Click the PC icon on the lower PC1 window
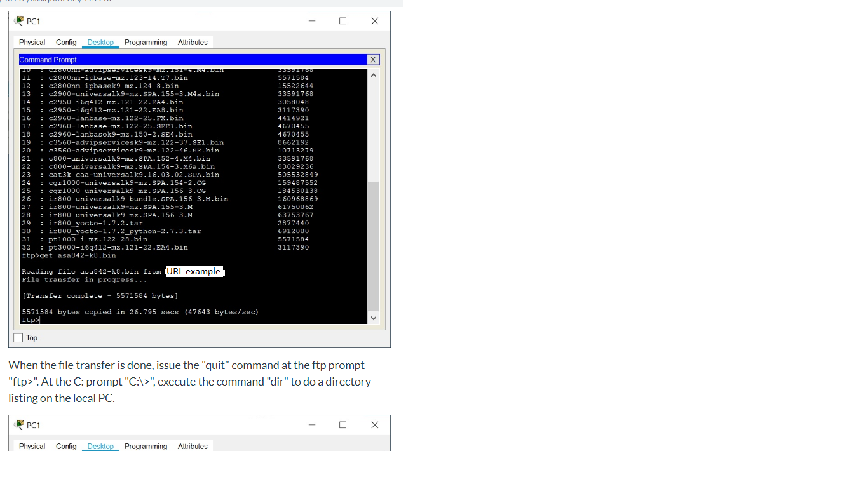Image resolution: width=868 pixels, height=491 pixels. (20, 425)
